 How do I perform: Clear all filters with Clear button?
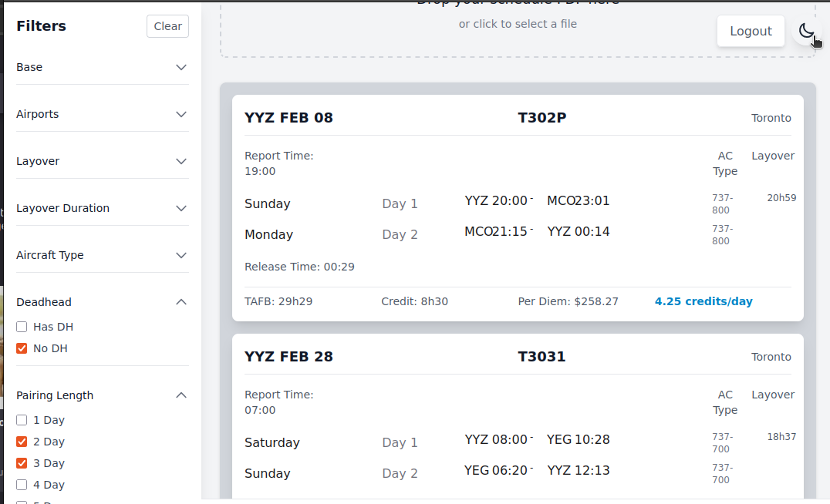(x=167, y=26)
